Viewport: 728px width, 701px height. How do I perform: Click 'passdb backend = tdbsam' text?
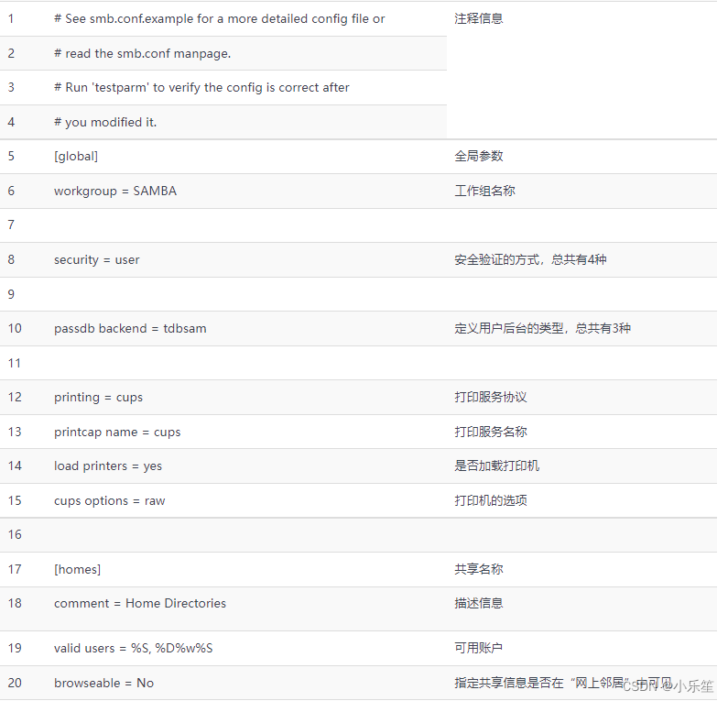[130, 328]
